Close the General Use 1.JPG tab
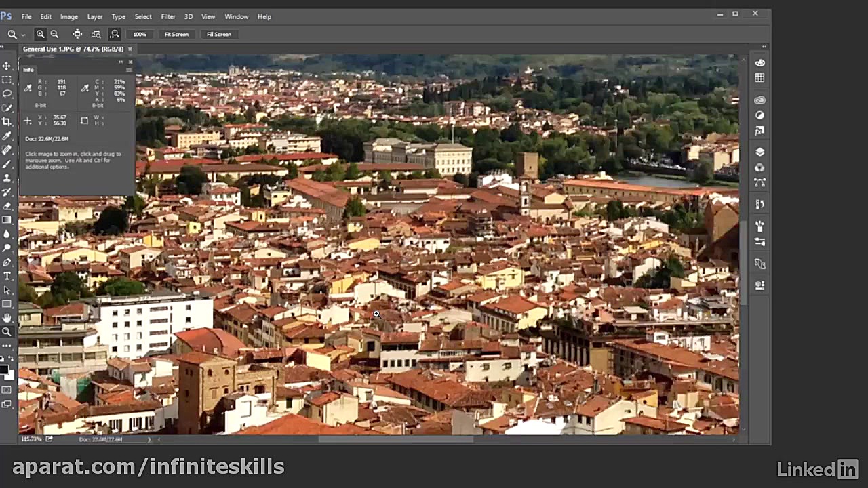Viewport: 868px width, 488px height. [130, 49]
